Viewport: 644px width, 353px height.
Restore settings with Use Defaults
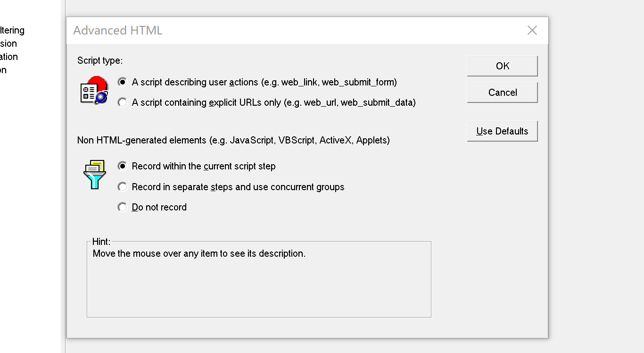click(x=503, y=131)
